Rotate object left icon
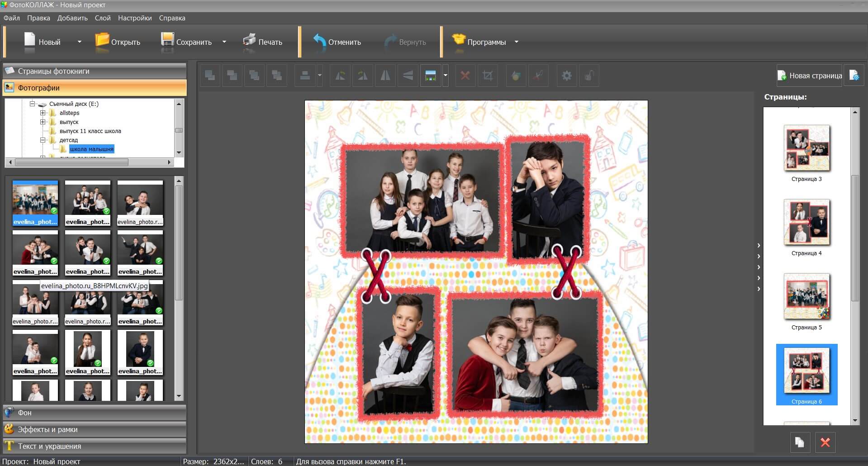Viewport: 868px width, 466px height. coord(340,76)
